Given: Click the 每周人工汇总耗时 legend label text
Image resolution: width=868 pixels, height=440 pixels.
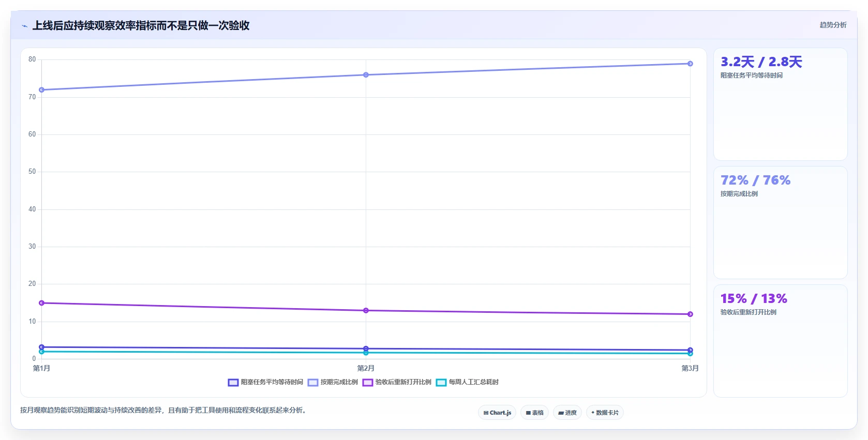Looking at the screenshot, I should 474,382.
